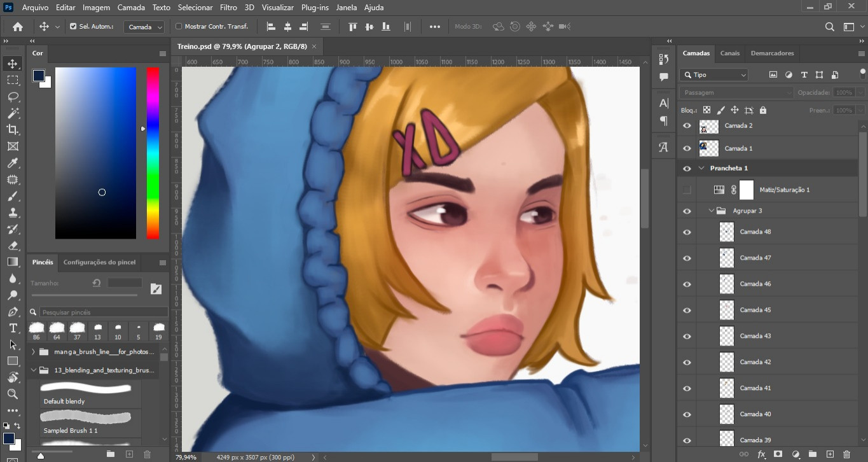The image size is (868, 462).
Task: Toggle visibility of Camada 45
Action: [687, 311]
